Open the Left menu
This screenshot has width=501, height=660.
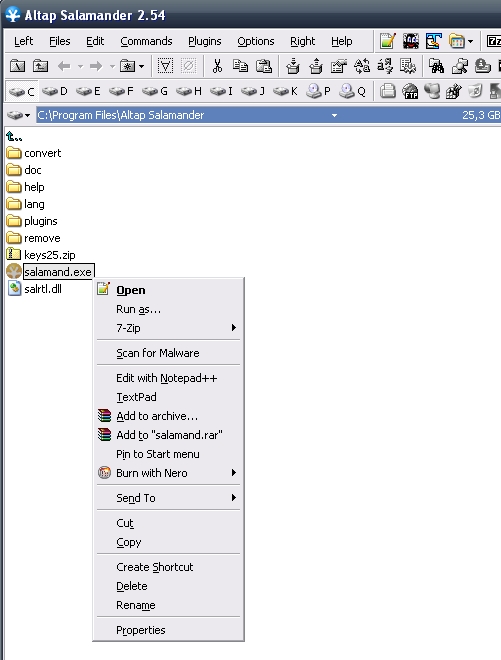[23, 41]
